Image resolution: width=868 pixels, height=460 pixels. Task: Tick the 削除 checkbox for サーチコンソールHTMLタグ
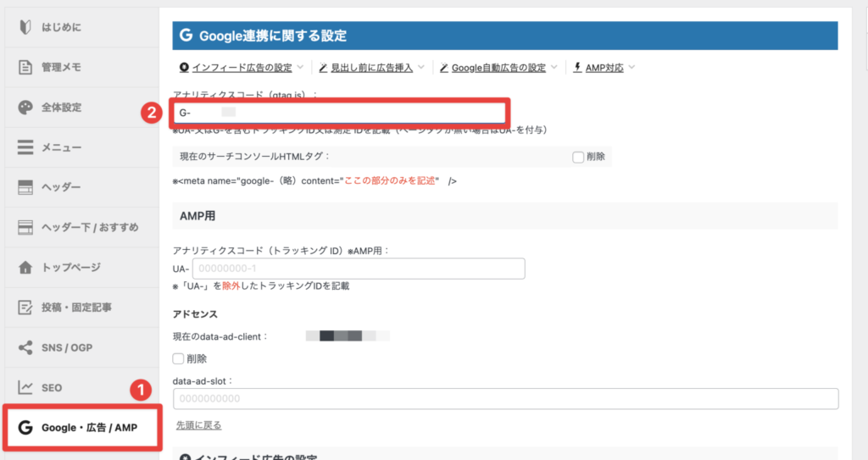click(x=578, y=158)
